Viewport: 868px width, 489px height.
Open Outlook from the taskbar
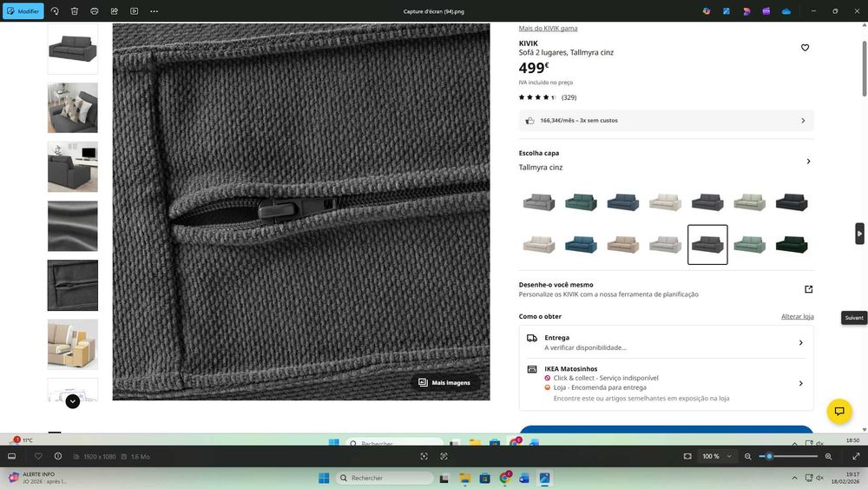524,478
